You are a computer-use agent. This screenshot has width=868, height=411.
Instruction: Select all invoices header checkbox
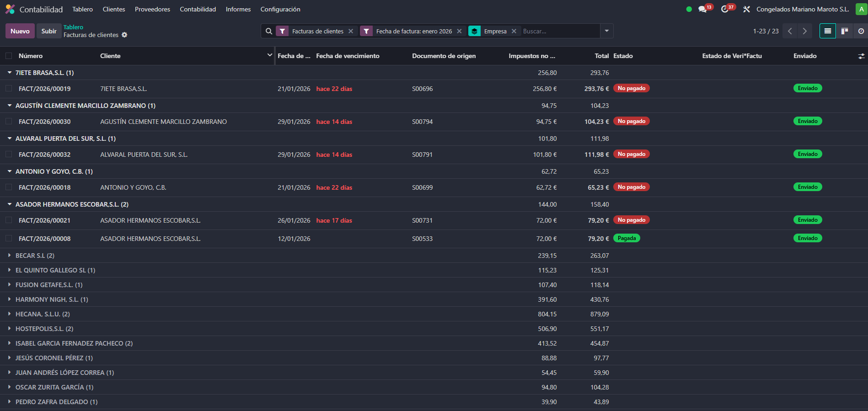[9, 56]
